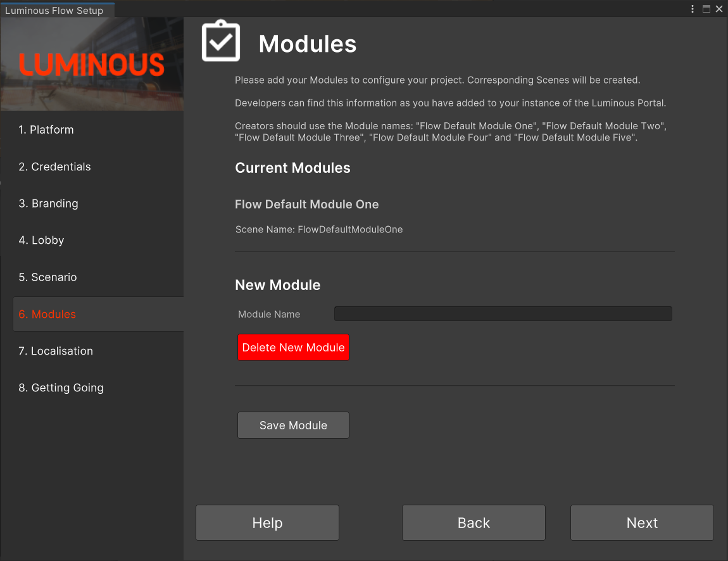Jump to the 8. Getting Going step
Viewport: 728px width, 561px height.
61,388
